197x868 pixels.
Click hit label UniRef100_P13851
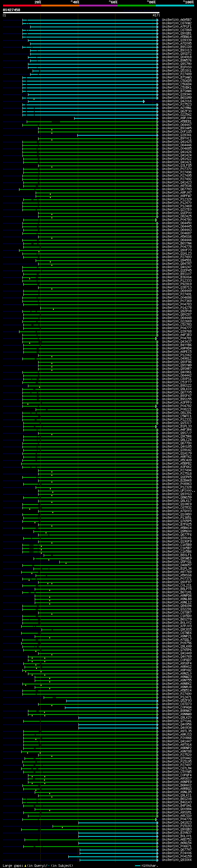tap(177, 518)
